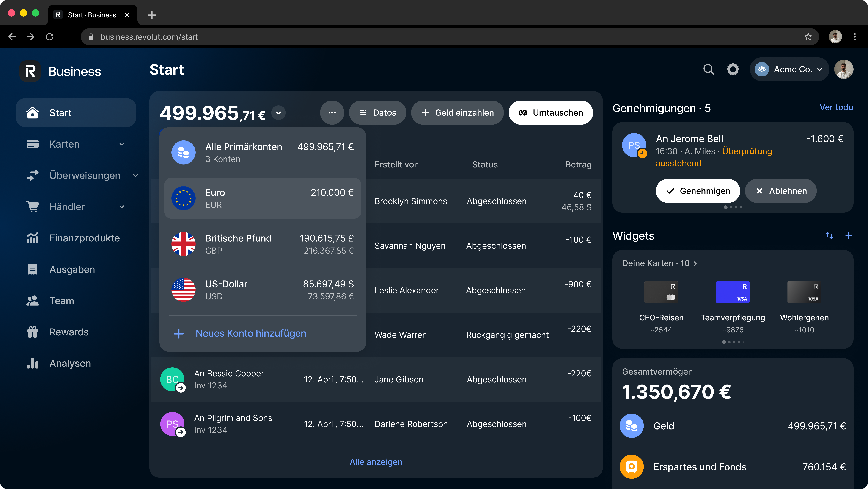Viewport: 868px width, 489px height.
Task: Open the An Pilgrim and Sons transaction
Action: pyautogui.click(x=376, y=424)
